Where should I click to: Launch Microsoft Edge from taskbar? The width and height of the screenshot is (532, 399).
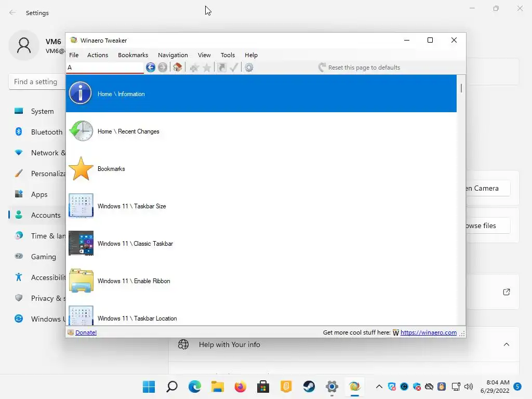point(194,387)
